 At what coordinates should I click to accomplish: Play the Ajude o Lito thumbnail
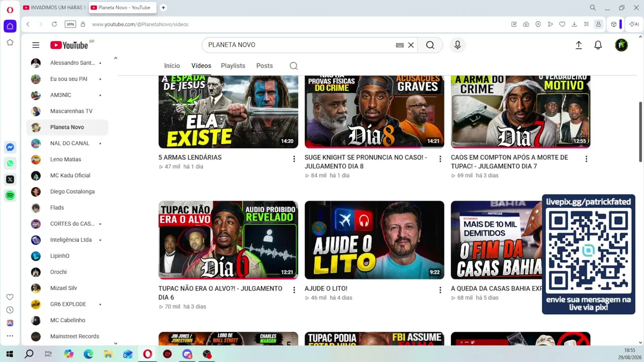click(374, 240)
